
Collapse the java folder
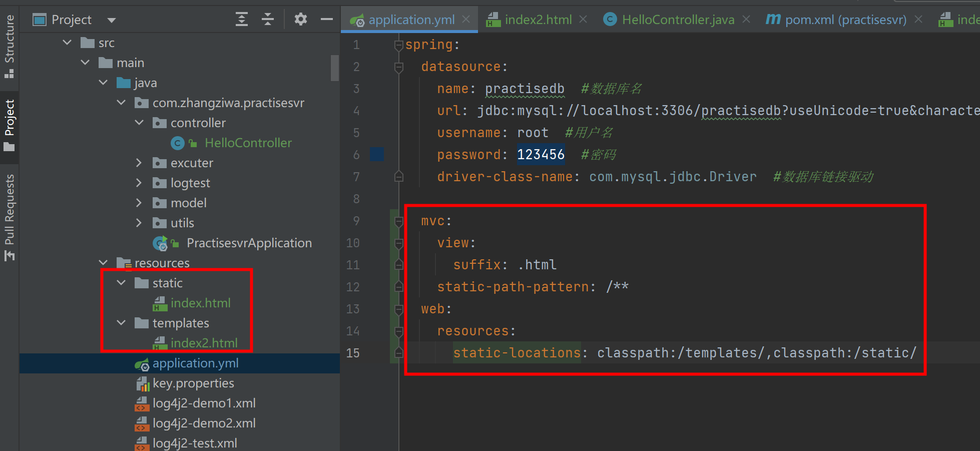click(x=103, y=83)
